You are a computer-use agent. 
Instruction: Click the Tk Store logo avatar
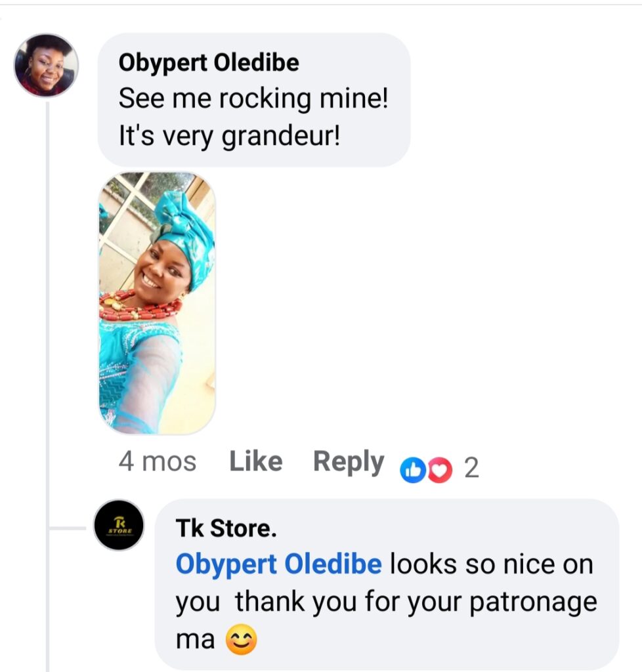pyautogui.click(x=119, y=525)
